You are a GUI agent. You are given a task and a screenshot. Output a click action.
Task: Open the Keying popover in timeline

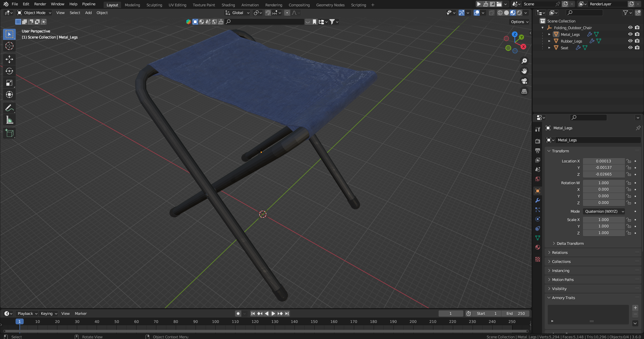coord(49,314)
